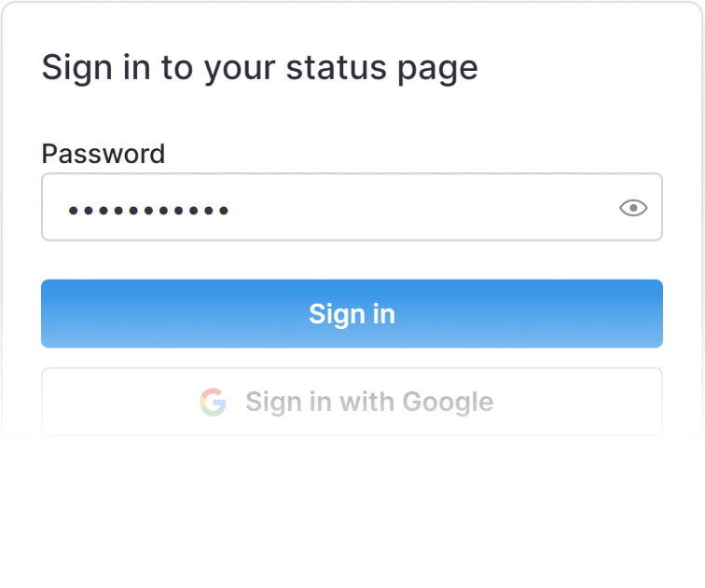Click the white "Sign in" text on the blue button
The height and width of the screenshot is (588, 705).
[352, 314]
